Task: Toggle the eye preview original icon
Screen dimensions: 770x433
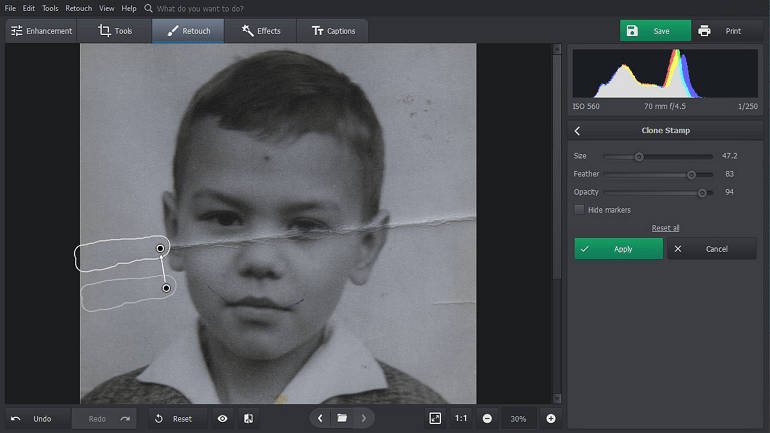Action: (x=222, y=418)
